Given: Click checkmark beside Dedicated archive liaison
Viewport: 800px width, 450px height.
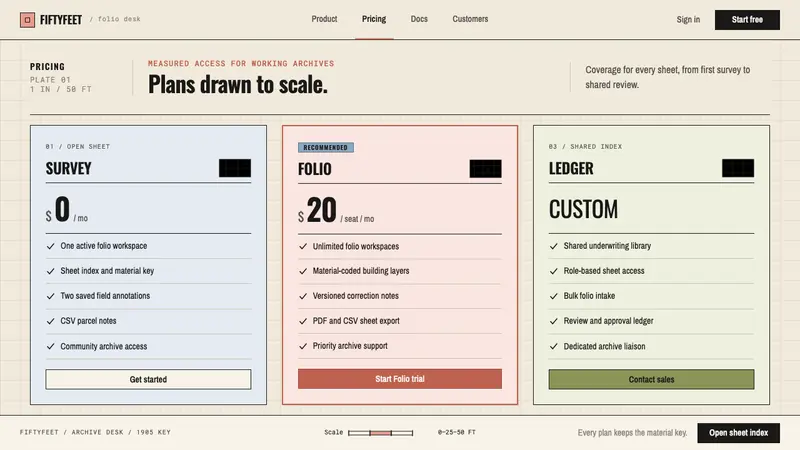Looking at the screenshot, I should [x=554, y=346].
